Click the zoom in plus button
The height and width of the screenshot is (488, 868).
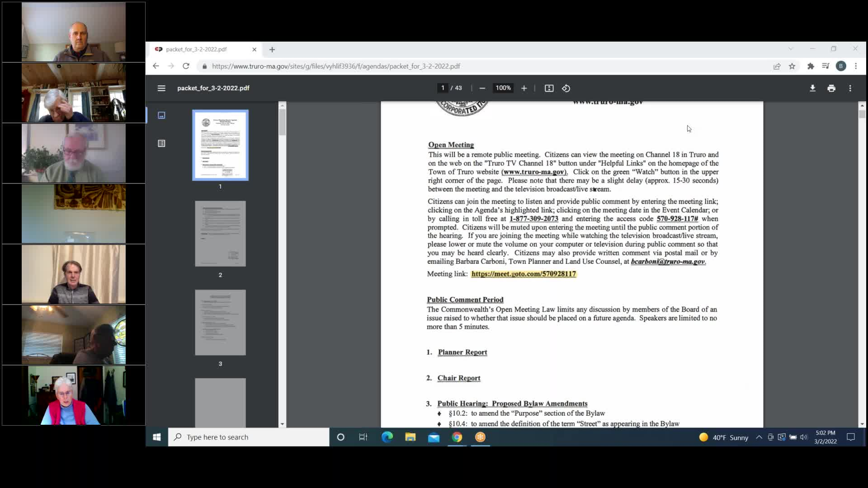tap(524, 88)
